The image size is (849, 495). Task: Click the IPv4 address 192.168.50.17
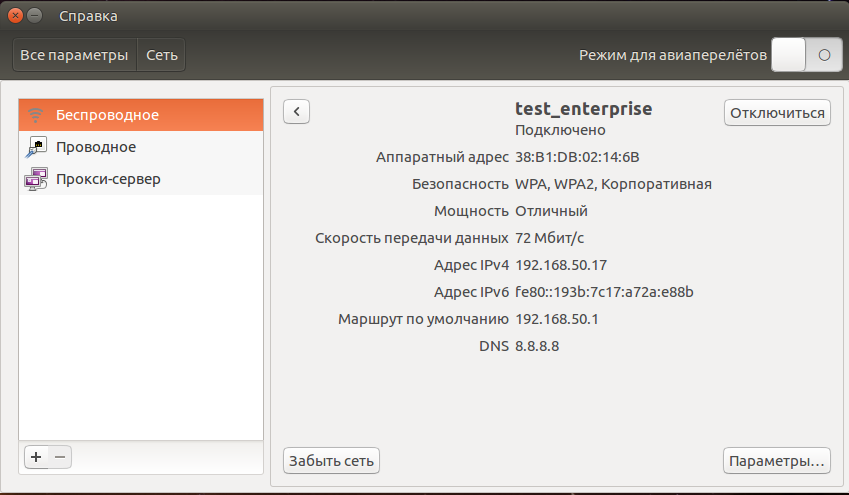[561, 265]
